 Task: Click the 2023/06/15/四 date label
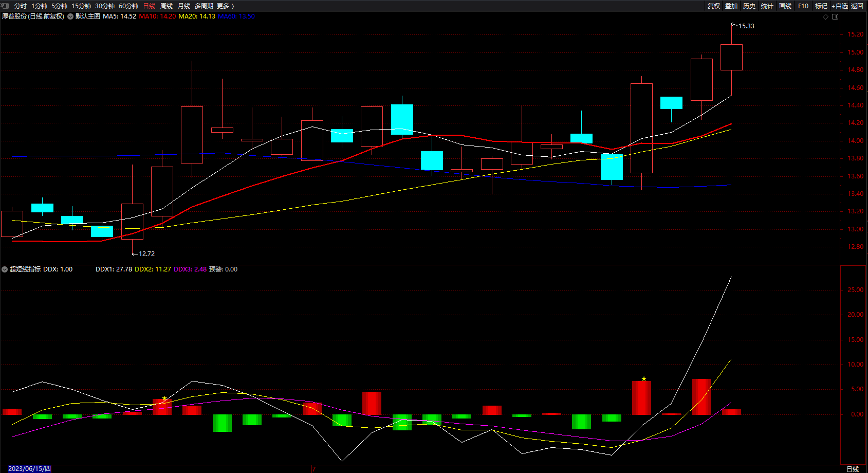(x=30, y=469)
